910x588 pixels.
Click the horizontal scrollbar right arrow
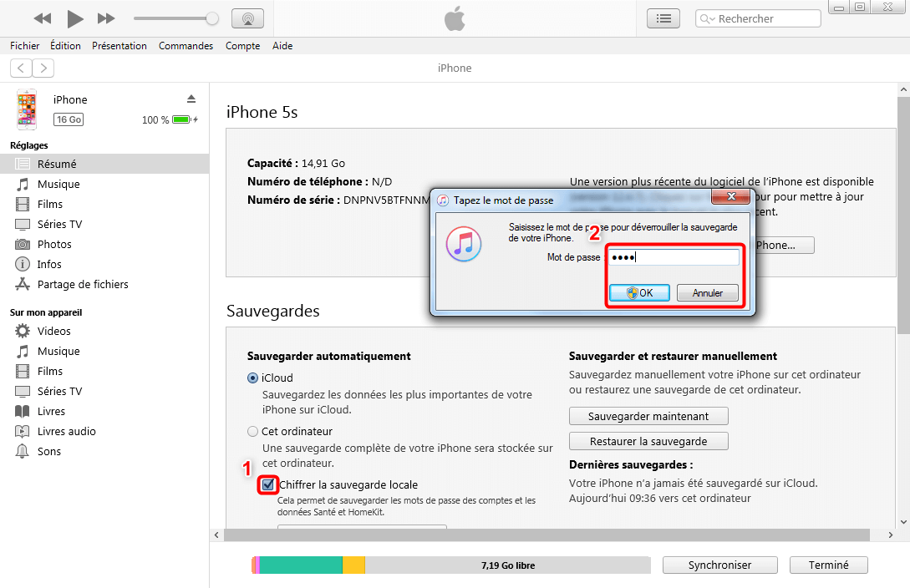[891, 535]
